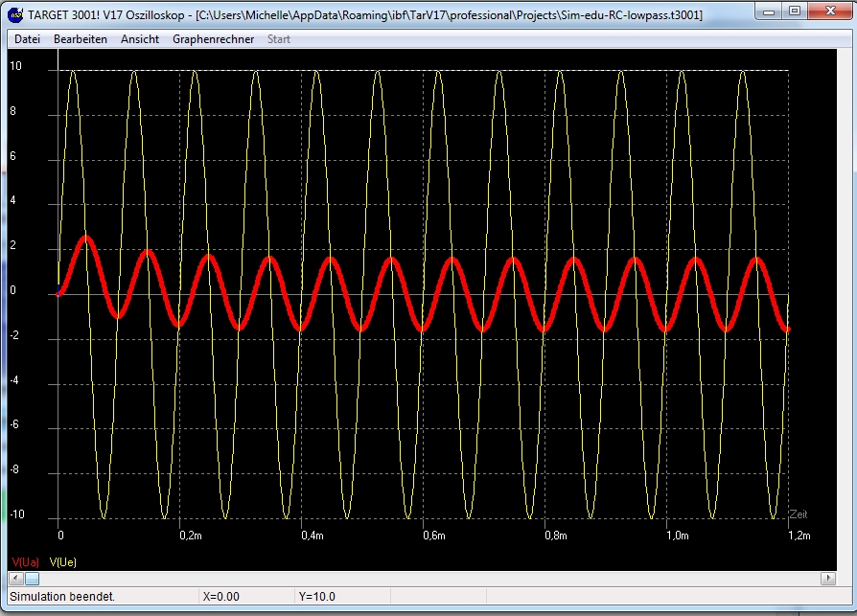Click the Zeit axis label

798,515
